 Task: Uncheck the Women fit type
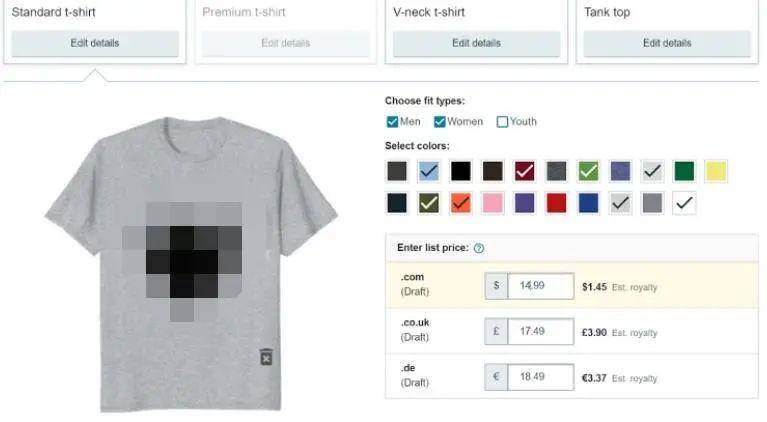tap(440, 122)
